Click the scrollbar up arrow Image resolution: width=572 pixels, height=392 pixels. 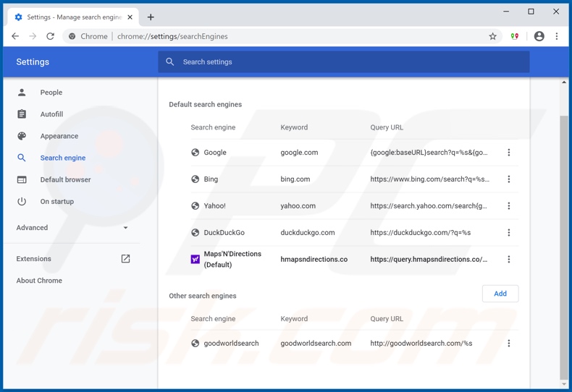tap(564, 82)
